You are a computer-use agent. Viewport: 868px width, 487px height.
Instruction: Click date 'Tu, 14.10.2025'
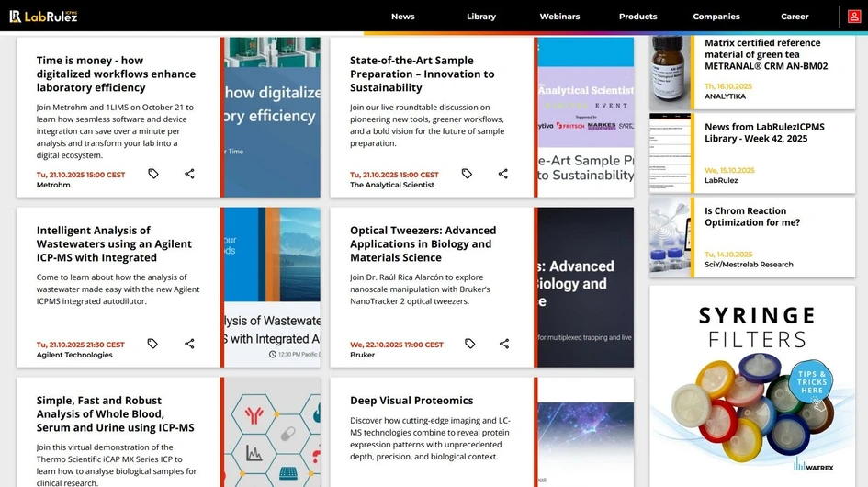point(728,255)
